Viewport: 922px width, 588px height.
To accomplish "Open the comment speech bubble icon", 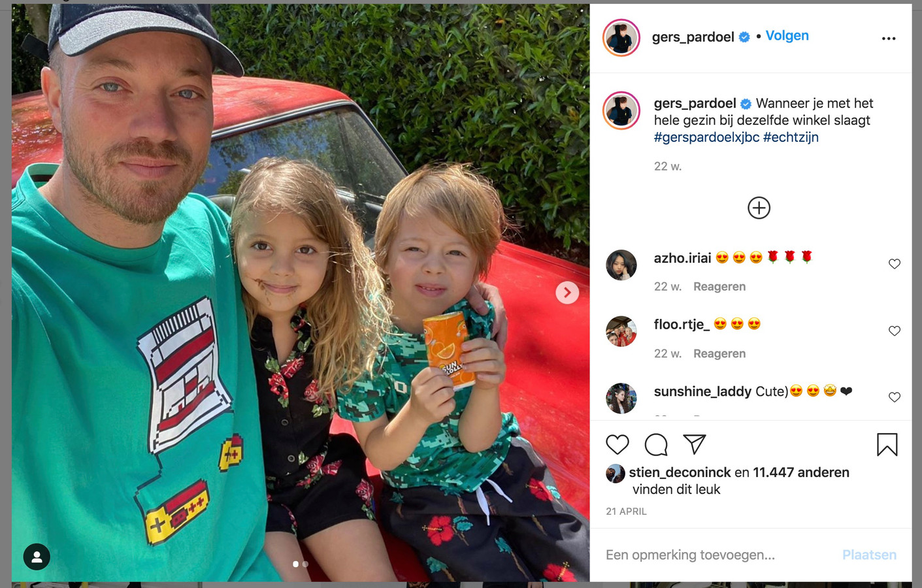I will coord(656,445).
